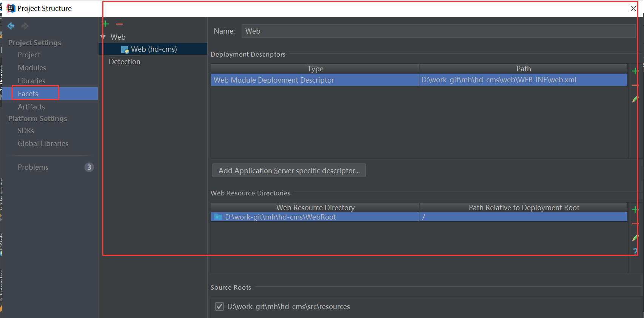The image size is (644, 318).
Task: Go back using the left arrow icon
Action: (11, 26)
